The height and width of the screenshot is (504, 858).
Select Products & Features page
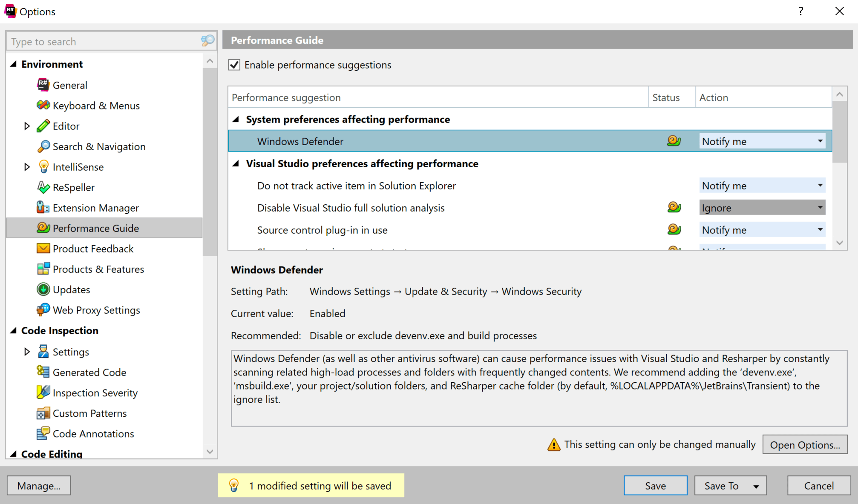(98, 269)
